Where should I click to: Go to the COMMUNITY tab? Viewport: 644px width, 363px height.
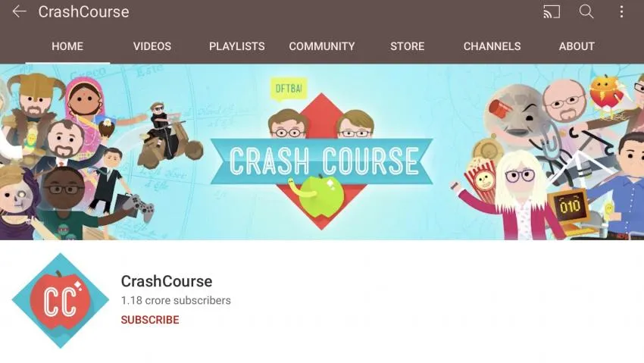pyautogui.click(x=322, y=46)
